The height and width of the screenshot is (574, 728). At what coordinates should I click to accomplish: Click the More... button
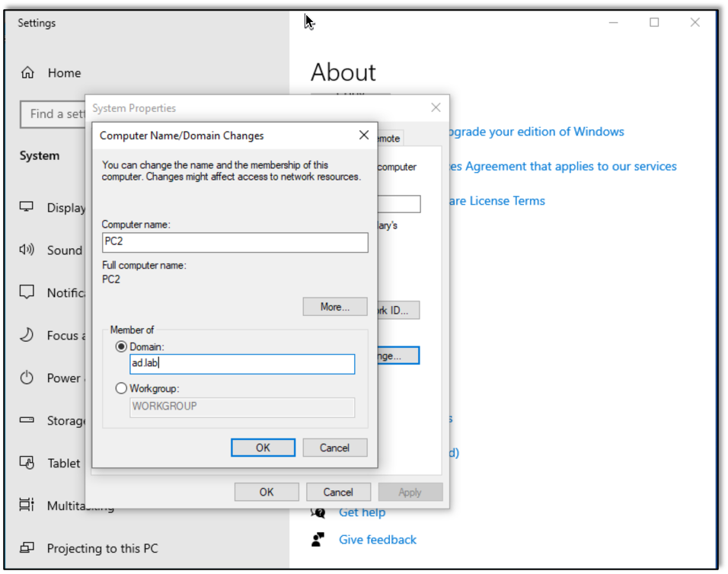[334, 306]
